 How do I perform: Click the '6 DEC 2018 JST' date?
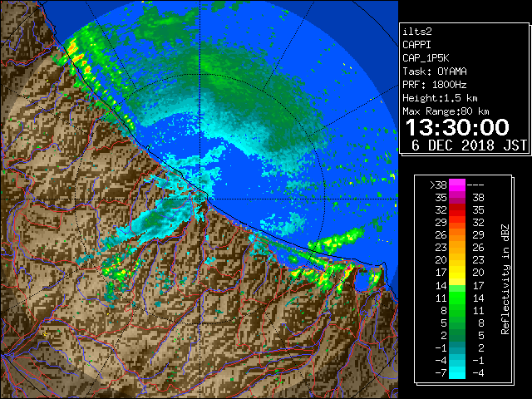(x=469, y=145)
